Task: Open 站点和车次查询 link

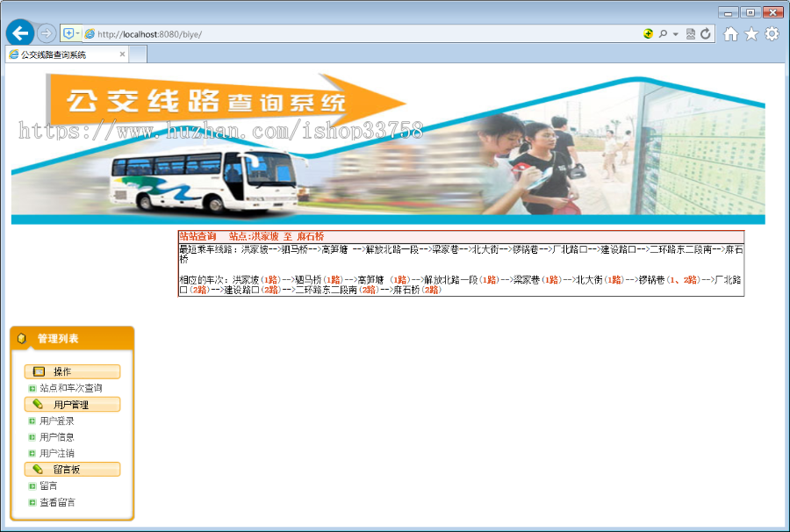Action: pos(69,388)
